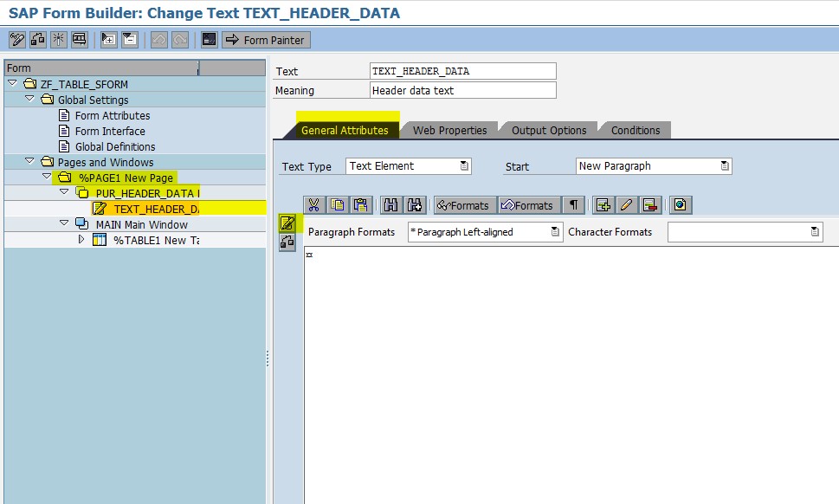Click the Insert Field icon
839x504 pixels.
point(603,205)
